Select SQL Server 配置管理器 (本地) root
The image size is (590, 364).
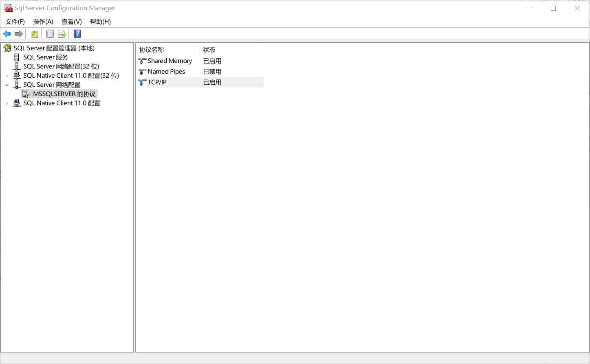tap(54, 48)
